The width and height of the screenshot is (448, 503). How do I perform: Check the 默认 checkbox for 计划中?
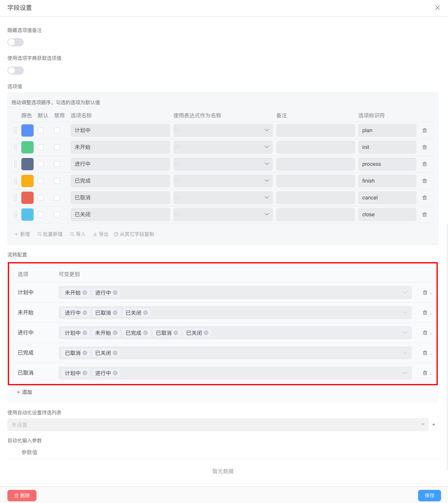41,130
